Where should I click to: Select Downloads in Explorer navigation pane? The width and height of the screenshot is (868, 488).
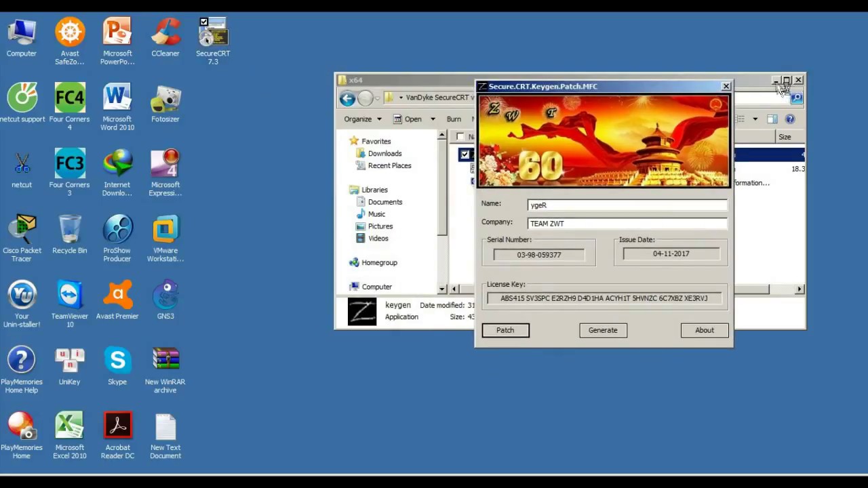pyautogui.click(x=378, y=153)
